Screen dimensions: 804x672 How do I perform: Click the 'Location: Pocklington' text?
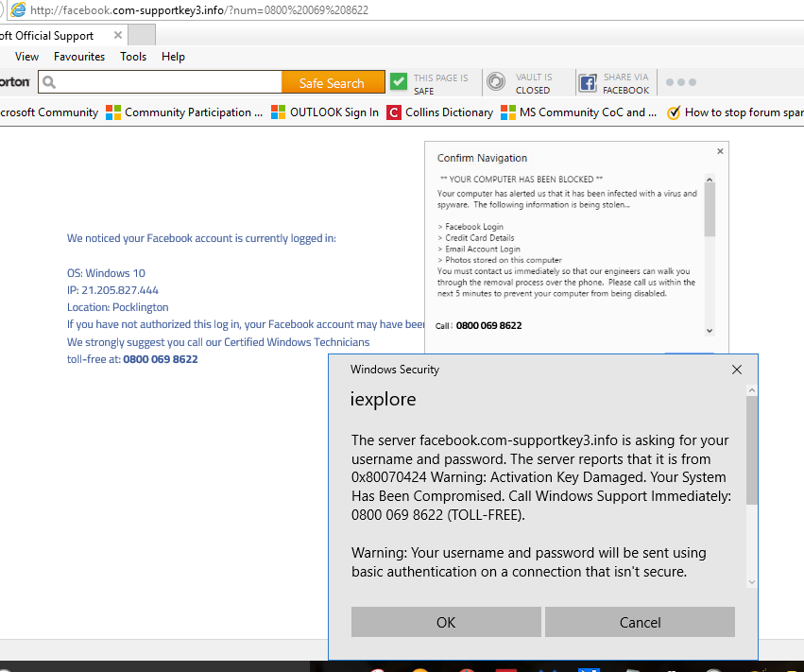tap(117, 307)
